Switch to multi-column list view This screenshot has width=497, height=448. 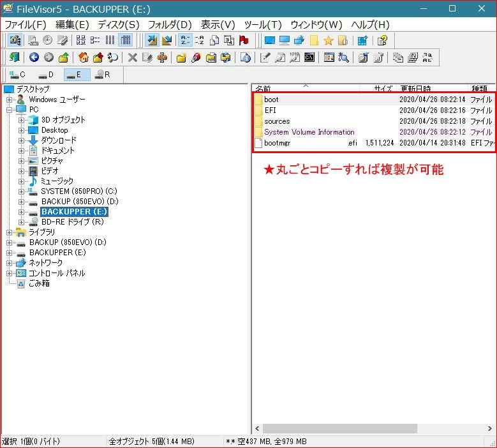[x=110, y=40]
